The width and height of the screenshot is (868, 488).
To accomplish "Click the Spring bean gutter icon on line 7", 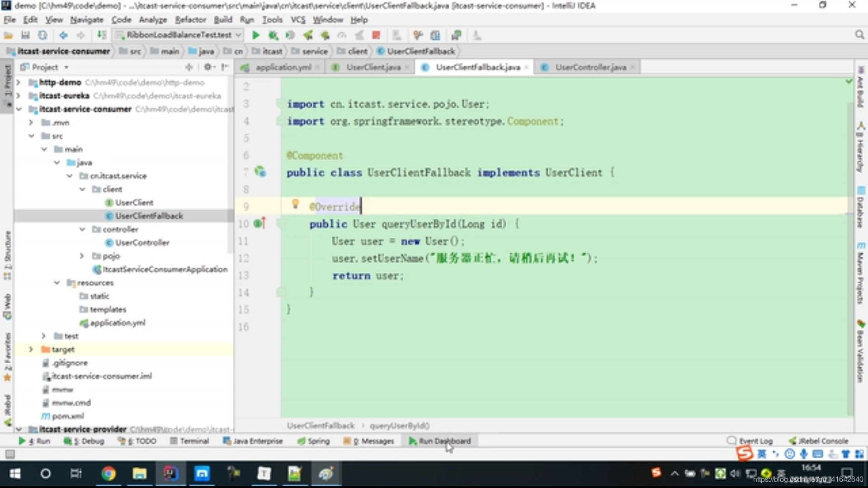I will click(x=260, y=172).
